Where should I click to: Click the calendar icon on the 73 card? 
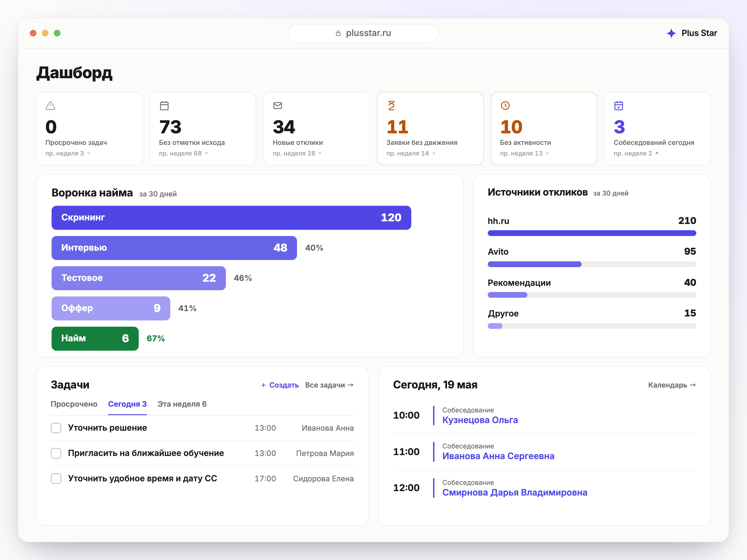pyautogui.click(x=164, y=106)
